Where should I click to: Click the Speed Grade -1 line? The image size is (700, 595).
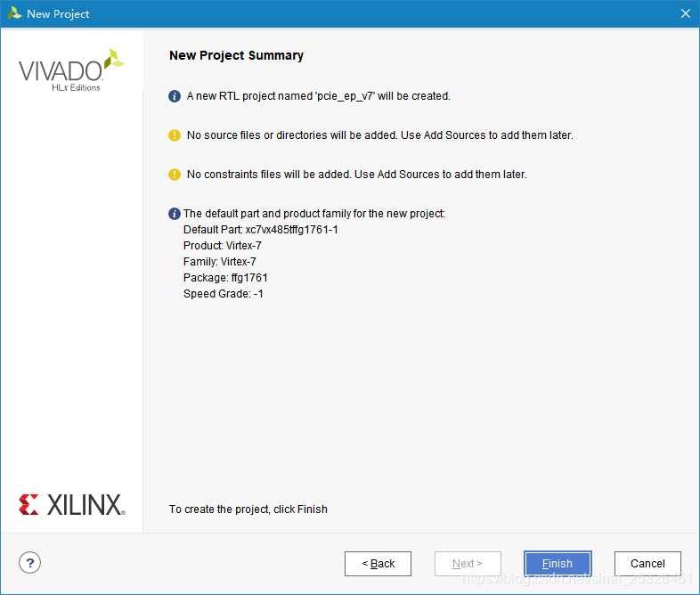[224, 294]
